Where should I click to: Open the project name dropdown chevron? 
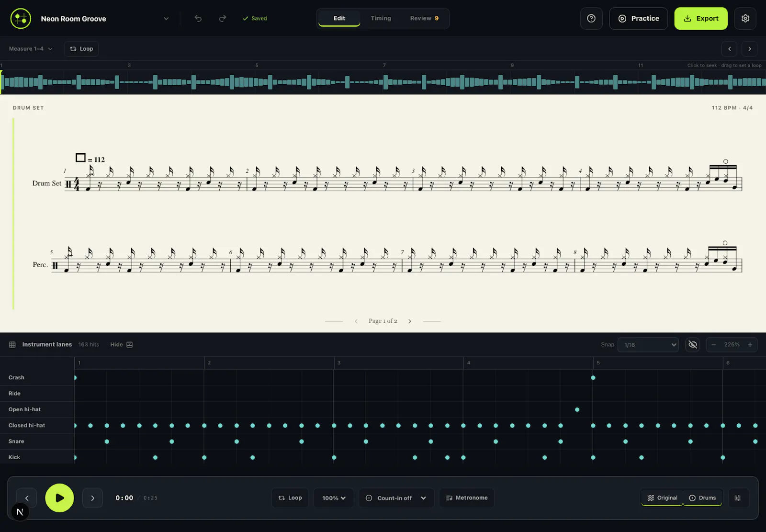[166, 19]
